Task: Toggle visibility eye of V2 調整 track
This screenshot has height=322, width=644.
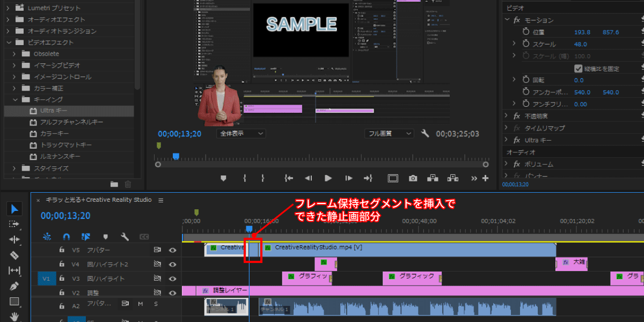Action: point(173,294)
